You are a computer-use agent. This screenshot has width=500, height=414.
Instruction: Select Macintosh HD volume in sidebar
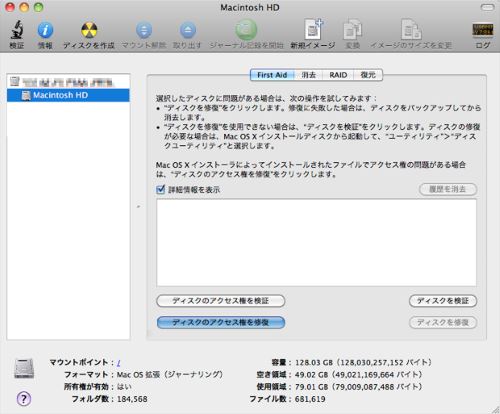tap(68, 95)
